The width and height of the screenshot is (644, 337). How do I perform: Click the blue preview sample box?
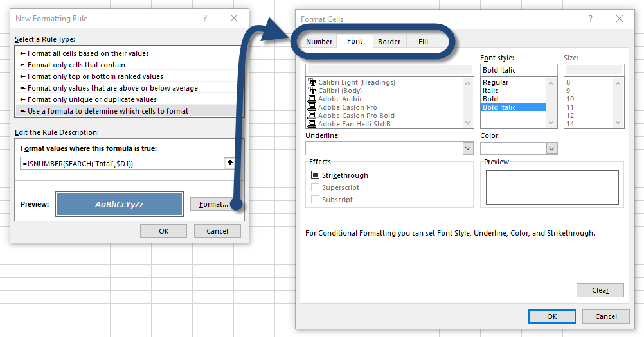[120, 204]
